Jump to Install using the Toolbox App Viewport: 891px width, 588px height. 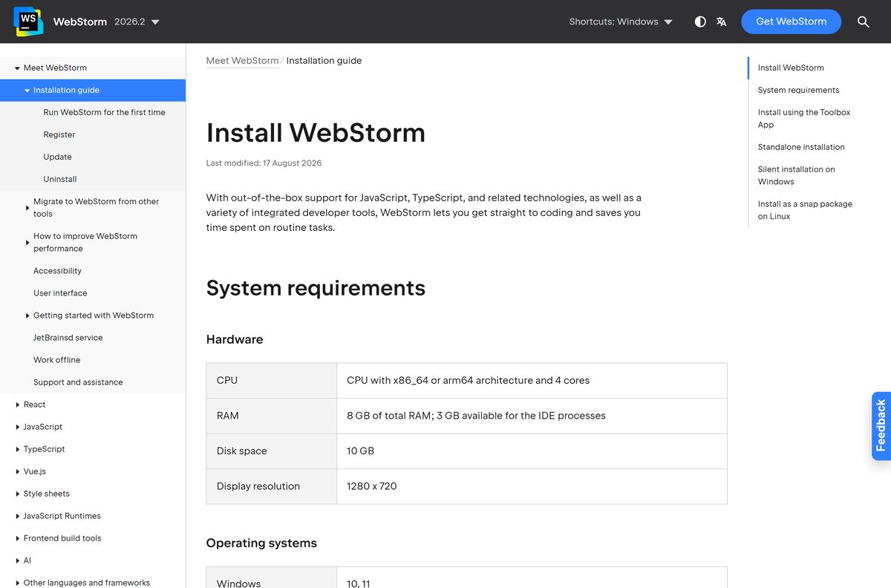(x=804, y=118)
